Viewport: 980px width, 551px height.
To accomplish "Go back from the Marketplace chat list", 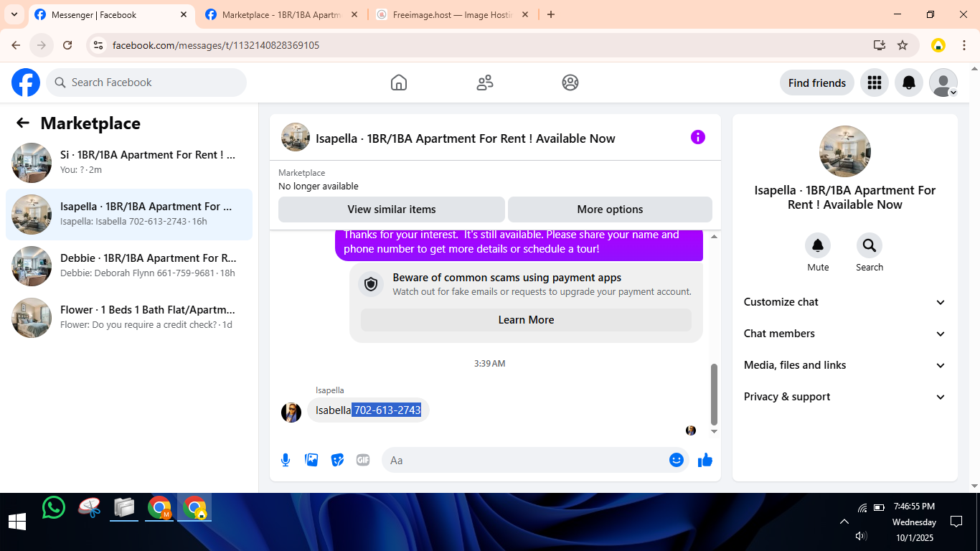I will [23, 123].
